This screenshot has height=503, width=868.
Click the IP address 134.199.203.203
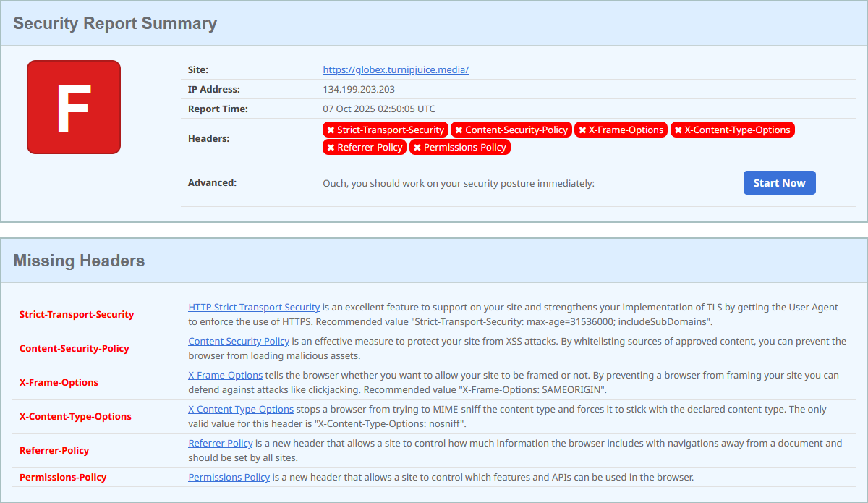tap(359, 90)
